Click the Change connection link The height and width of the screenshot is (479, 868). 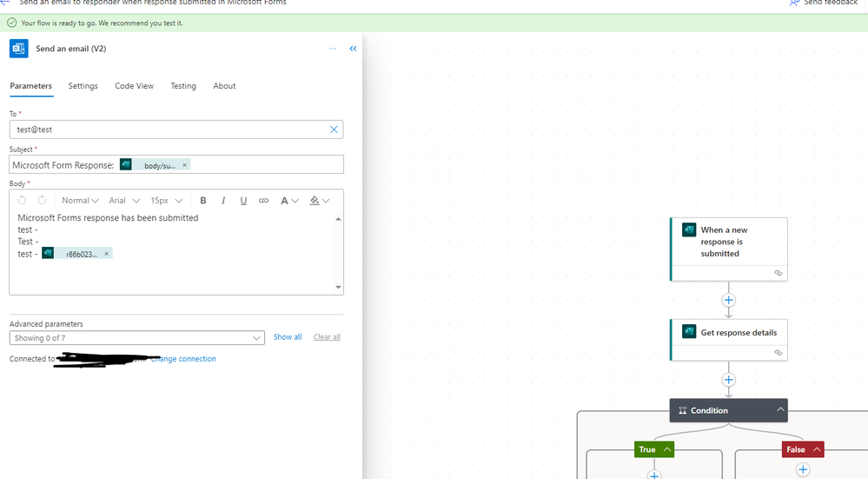click(x=184, y=359)
